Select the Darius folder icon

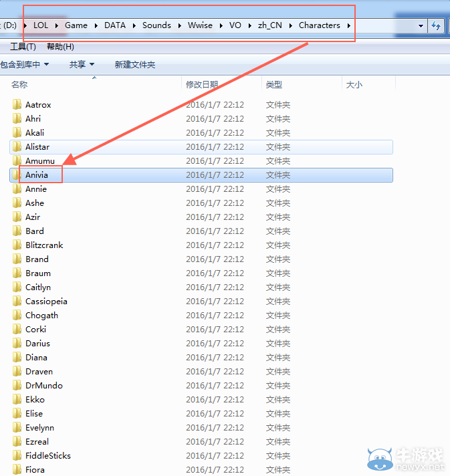17,344
